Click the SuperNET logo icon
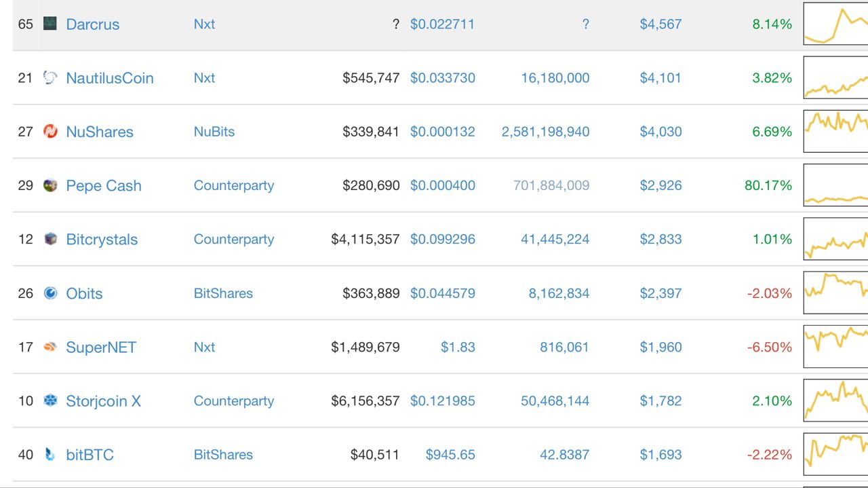Screen dimensions: 868x488 click(x=50, y=347)
